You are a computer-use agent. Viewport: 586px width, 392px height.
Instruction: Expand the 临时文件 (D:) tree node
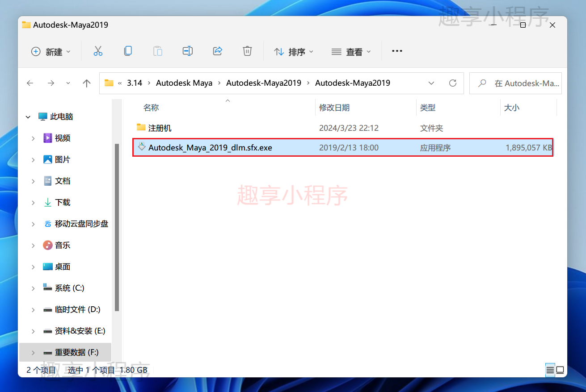pos(33,310)
